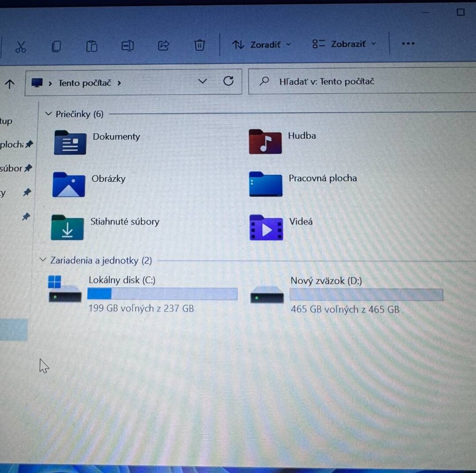Click the Paste icon on the toolbar
476x473 pixels.
[92, 46]
